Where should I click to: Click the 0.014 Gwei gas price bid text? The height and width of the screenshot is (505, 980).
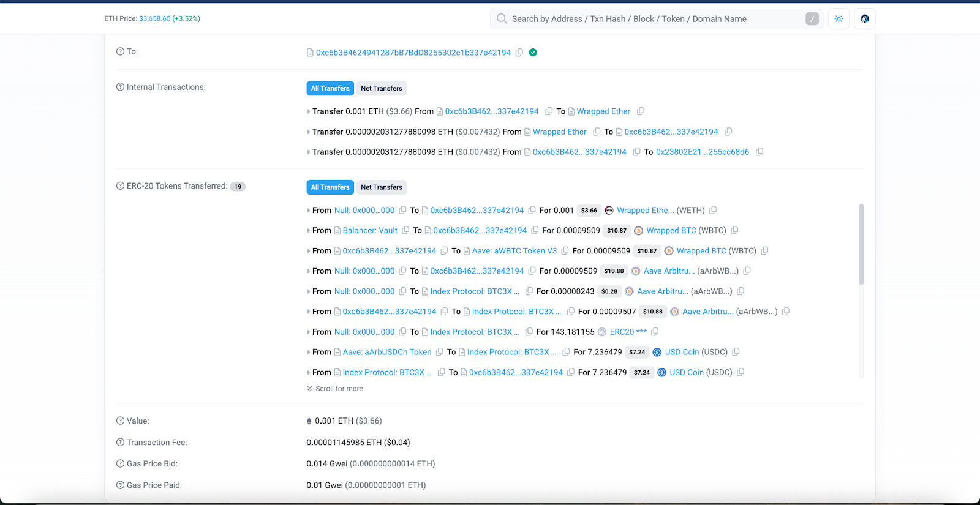(x=371, y=464)
